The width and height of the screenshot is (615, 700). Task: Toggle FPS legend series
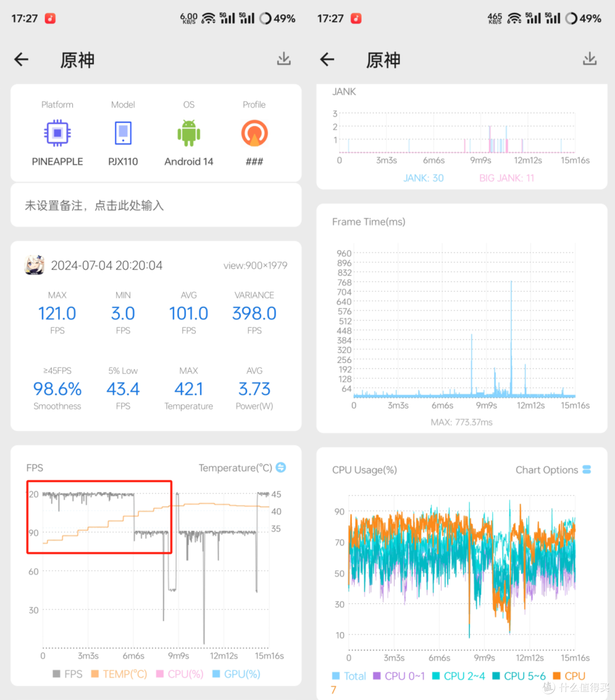pos(67,674)
